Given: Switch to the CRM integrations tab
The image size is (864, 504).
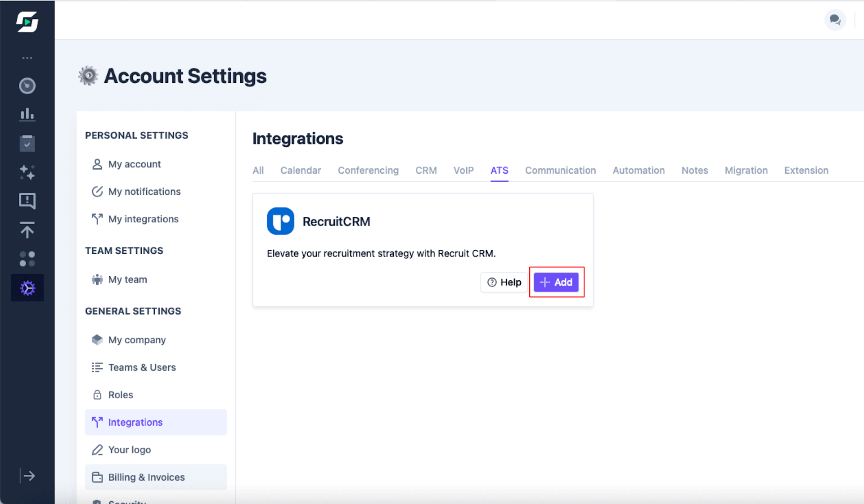Looking at the screenshot, I should pyautogui.click(x=426, y=170).
